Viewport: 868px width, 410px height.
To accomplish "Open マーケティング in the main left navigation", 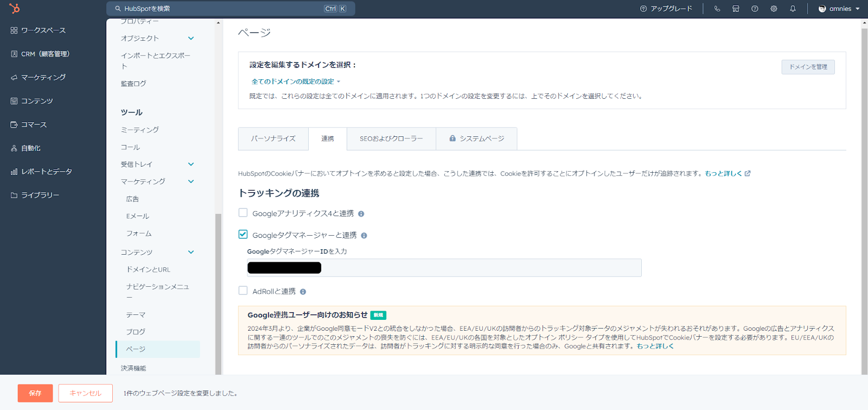I will 38,77.
